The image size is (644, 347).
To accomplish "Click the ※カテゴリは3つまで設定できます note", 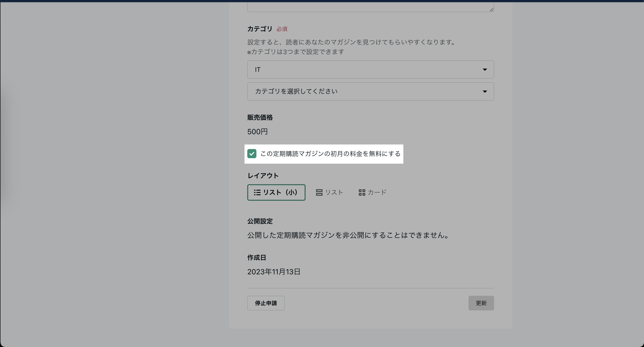I will coord(296,52).
